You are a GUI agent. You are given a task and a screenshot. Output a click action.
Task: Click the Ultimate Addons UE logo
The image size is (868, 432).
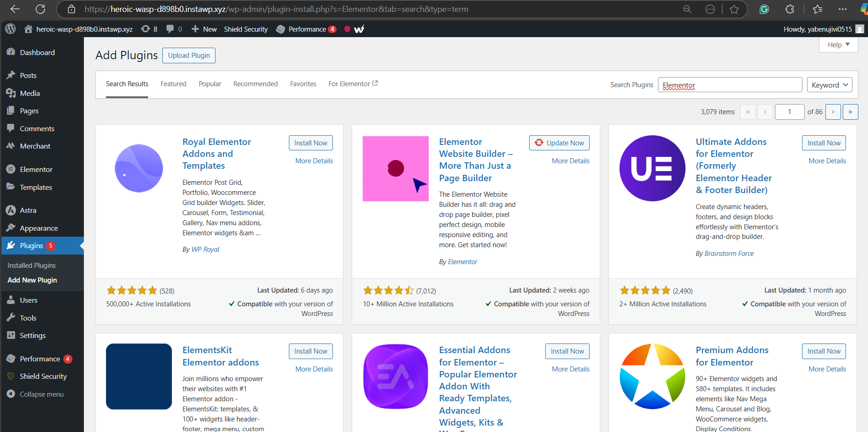click(x=652, y=168)
